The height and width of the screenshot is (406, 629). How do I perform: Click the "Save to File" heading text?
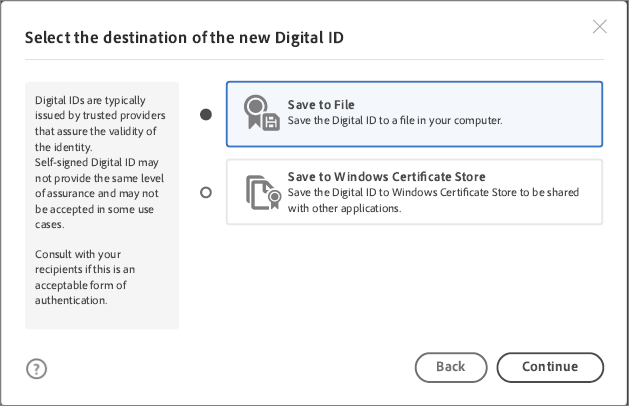(x=321, y=105)
